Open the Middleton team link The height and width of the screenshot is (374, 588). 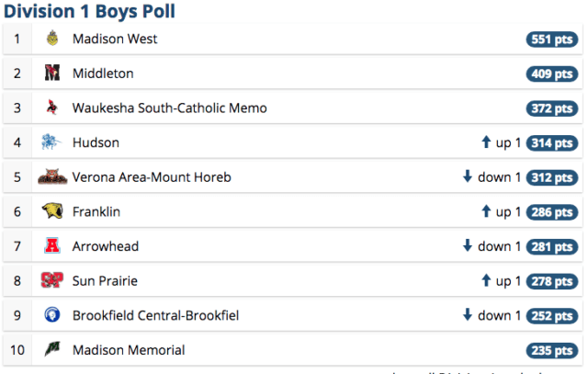point(103,74)
